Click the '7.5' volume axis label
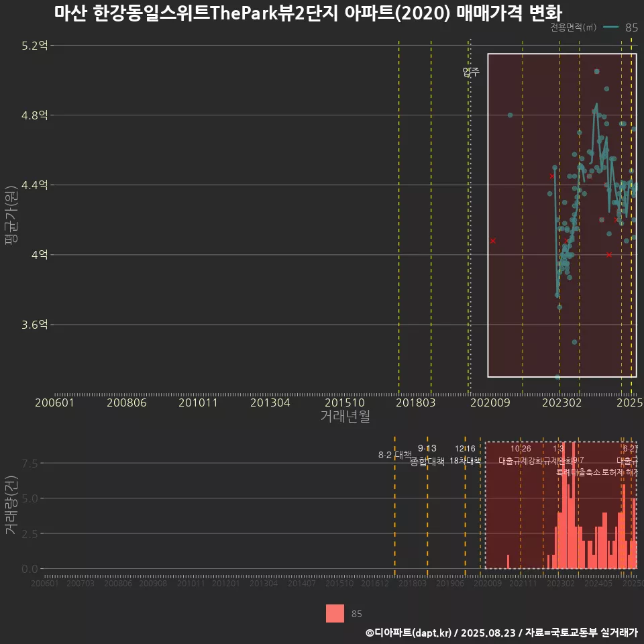Image resolution: width=644 pixels, height=644 pixels. click(30, 464)
